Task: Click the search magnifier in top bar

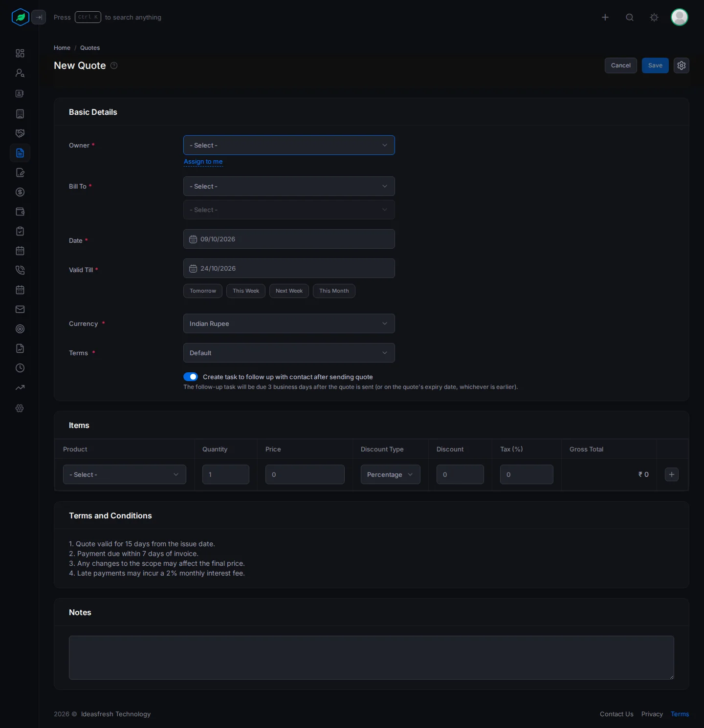Action: (630, 17)
